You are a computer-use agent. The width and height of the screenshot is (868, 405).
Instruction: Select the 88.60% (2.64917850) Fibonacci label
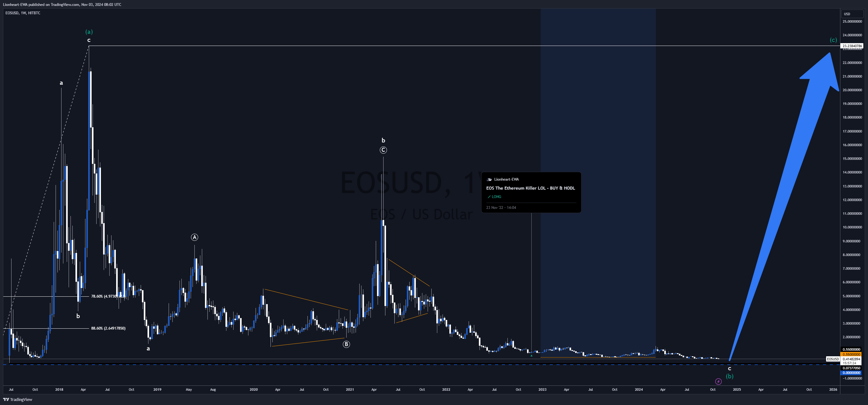tap(108, 328)
